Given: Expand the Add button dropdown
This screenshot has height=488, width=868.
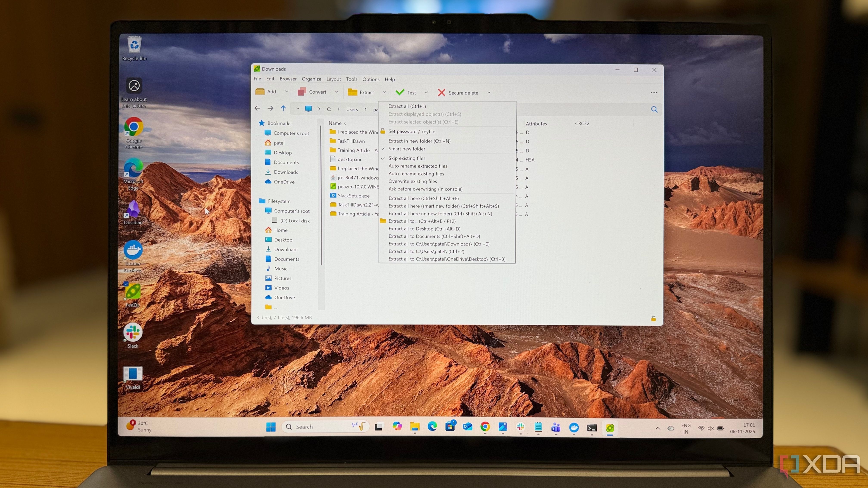Looking at the screenshot, I should click(x=286, y=92).
